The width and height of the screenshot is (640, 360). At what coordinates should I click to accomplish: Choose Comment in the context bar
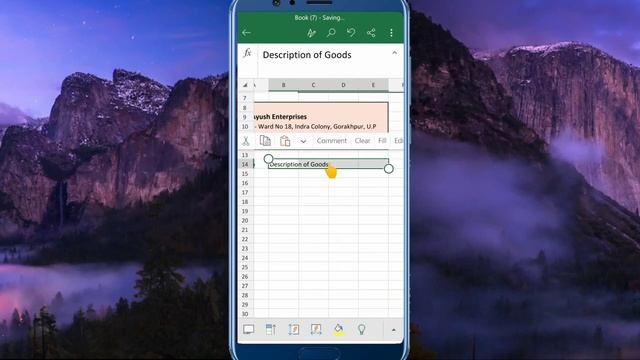pos(331,141)
